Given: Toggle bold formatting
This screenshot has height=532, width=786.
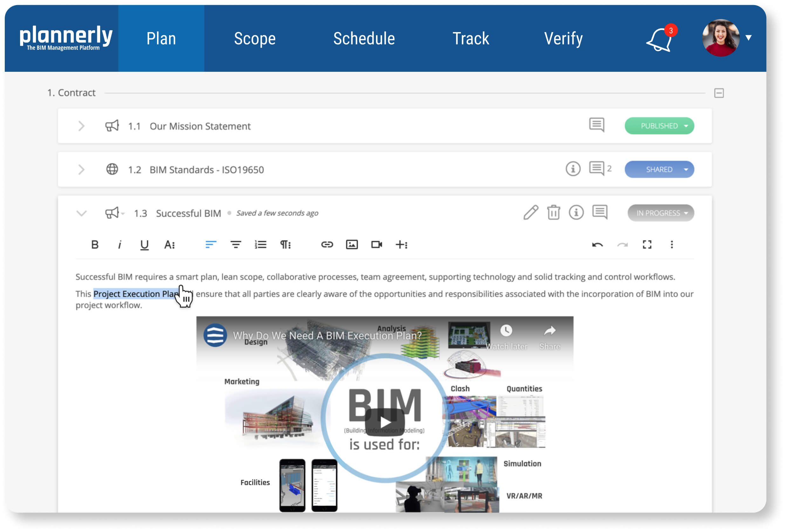Looking at the screenshot, I should (x=95, y=244).
